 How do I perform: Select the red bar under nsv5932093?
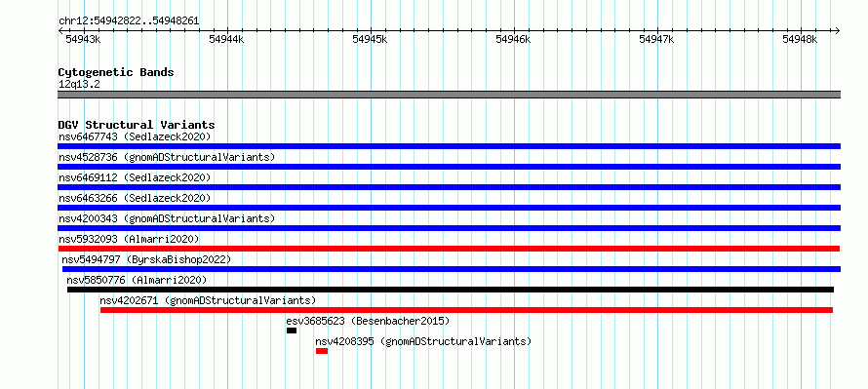pyautogui.click(x=449, y=249)
